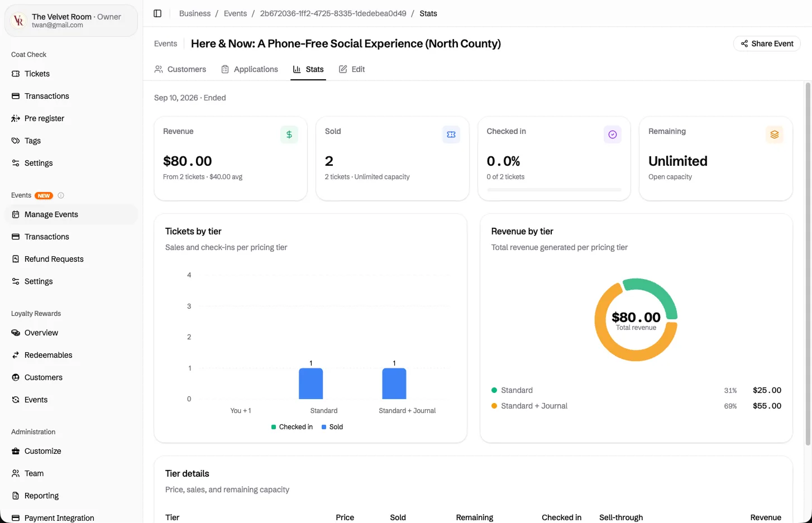The width and height of the screenshot is (812, 523).
Task: Open the Edit tab
Action: coord(352,69)
